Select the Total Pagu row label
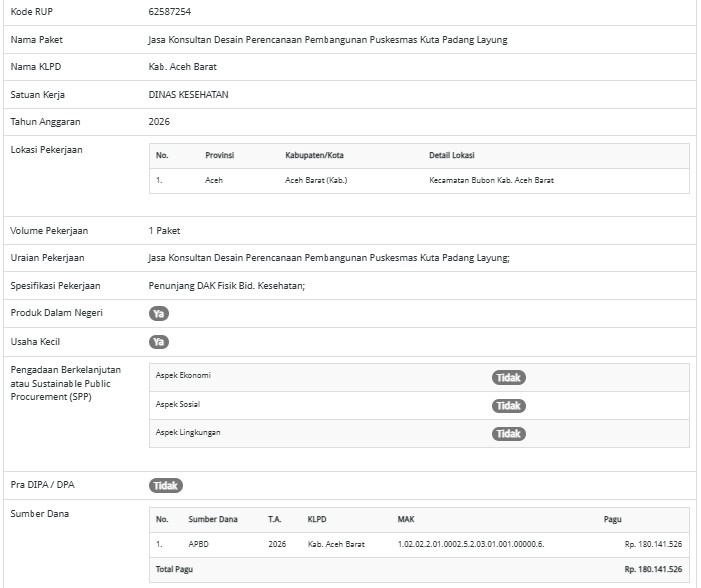The image size is (701, 588). pyautogui.click(x=171, y=568)
